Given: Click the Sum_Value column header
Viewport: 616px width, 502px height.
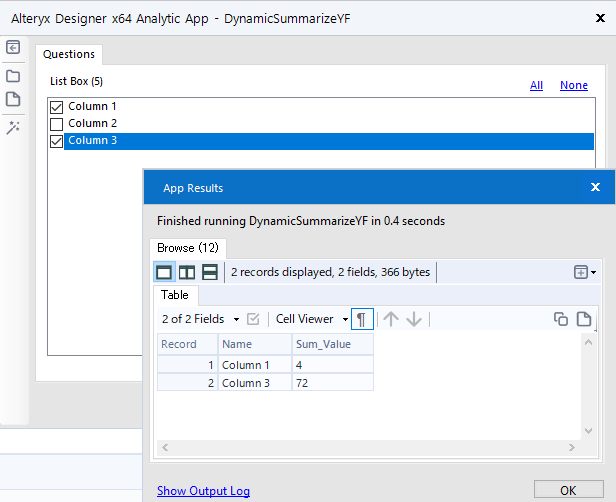Looking at the screenshot, I should click(x=333, y=344).
